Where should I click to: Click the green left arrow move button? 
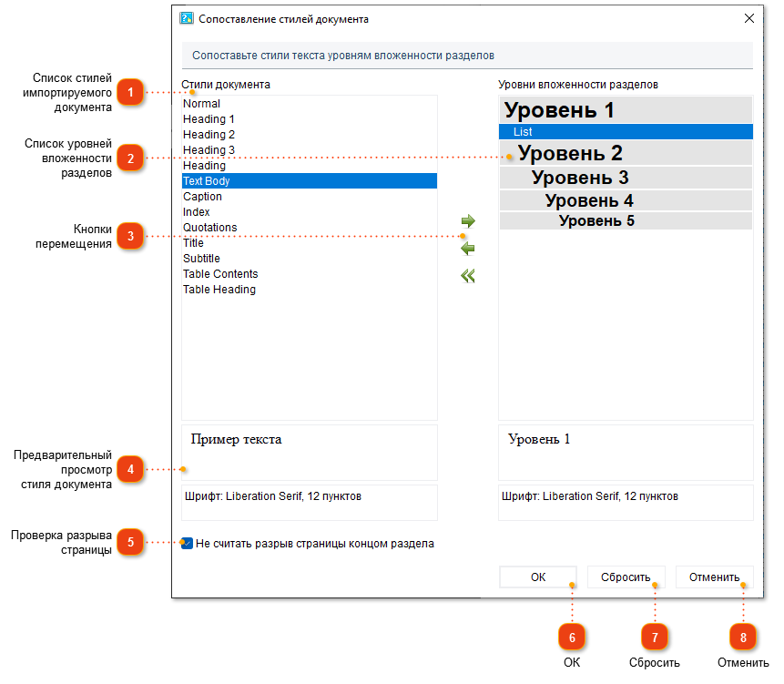click(x=468, y=249)
